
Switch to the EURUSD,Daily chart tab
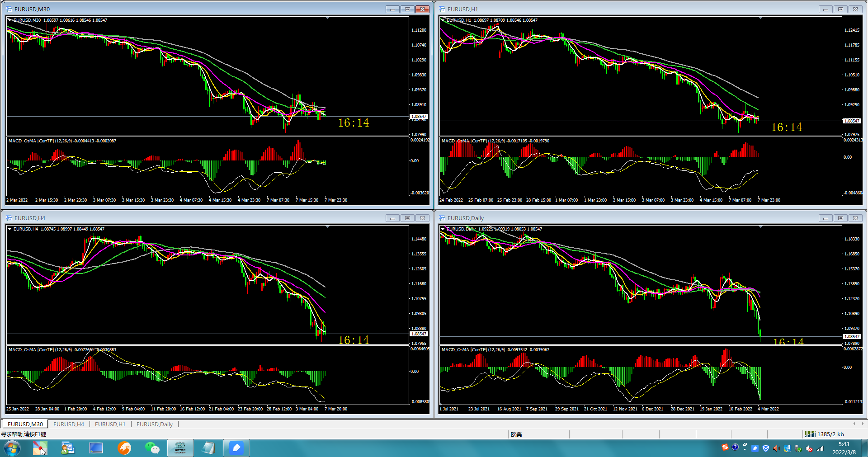click(x=155, y=424)
